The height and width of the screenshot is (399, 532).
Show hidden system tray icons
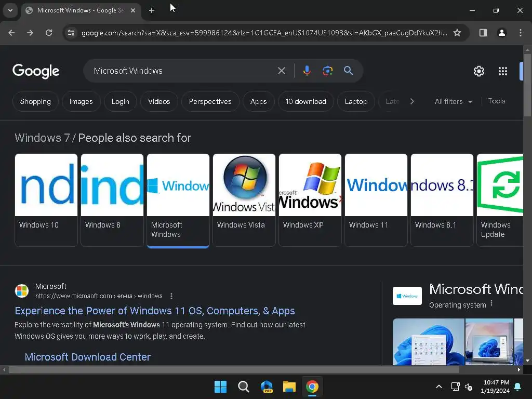[x=438, y=387]
